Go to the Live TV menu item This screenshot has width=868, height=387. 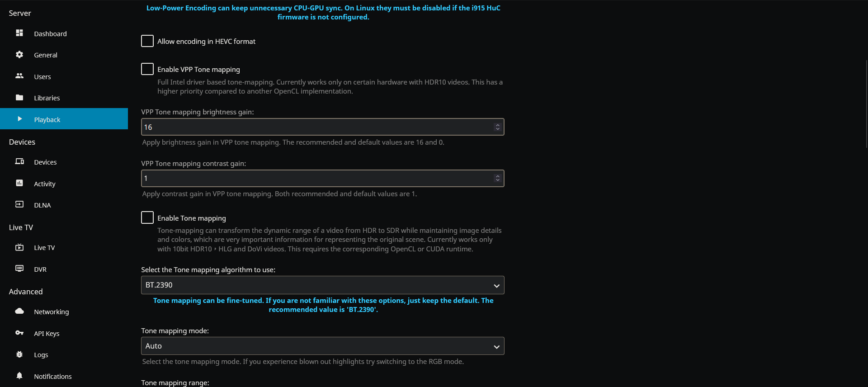point(44,248)
